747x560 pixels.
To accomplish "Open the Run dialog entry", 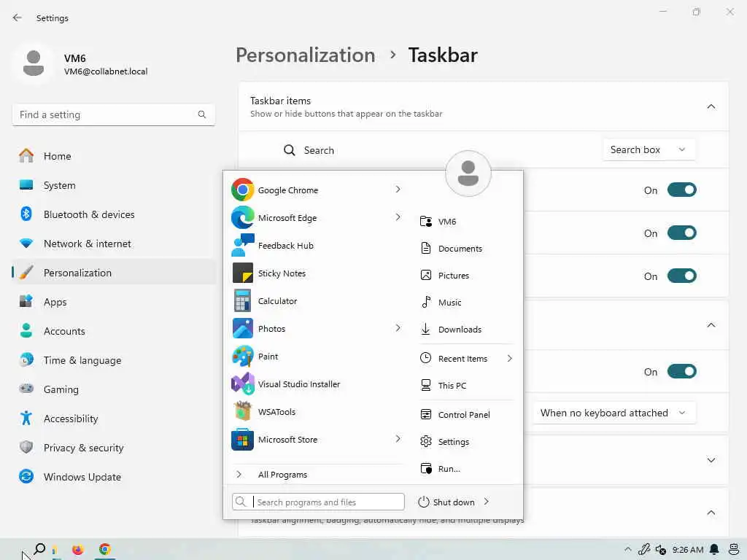I will [466, 469].
